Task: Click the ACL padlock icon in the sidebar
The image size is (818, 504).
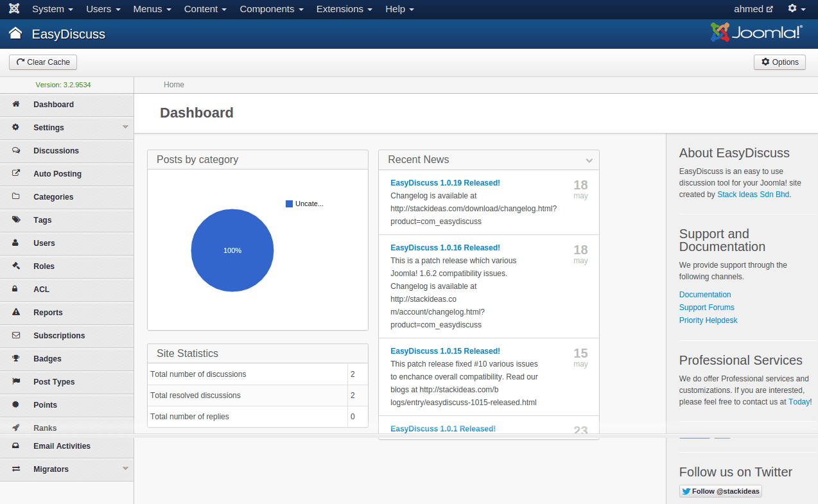Action: [x=16, y=289]
